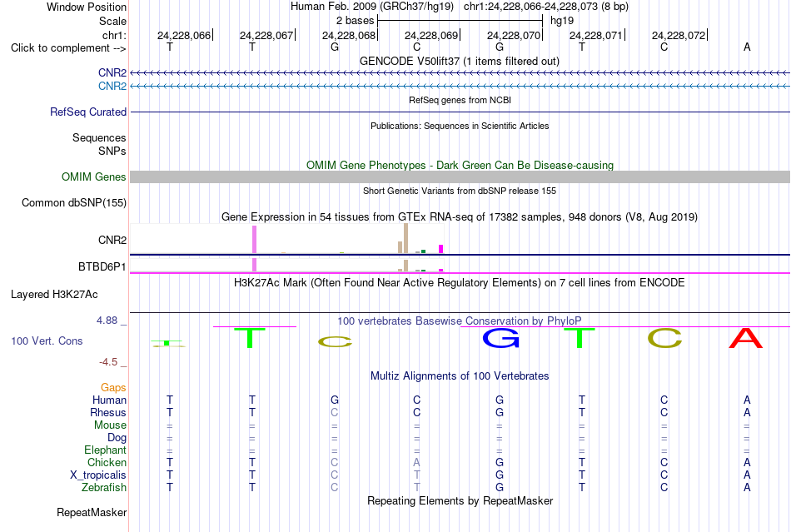Click 100 vertebrates Basewise Conservation by PhyloP title
This screenshot has height=532, width=791.
(x=459, y=321)
